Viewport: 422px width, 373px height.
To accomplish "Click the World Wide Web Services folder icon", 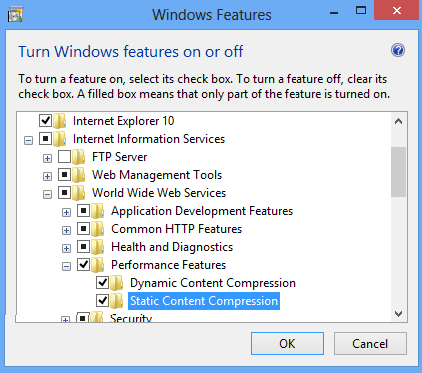I will tap(79, 193).
